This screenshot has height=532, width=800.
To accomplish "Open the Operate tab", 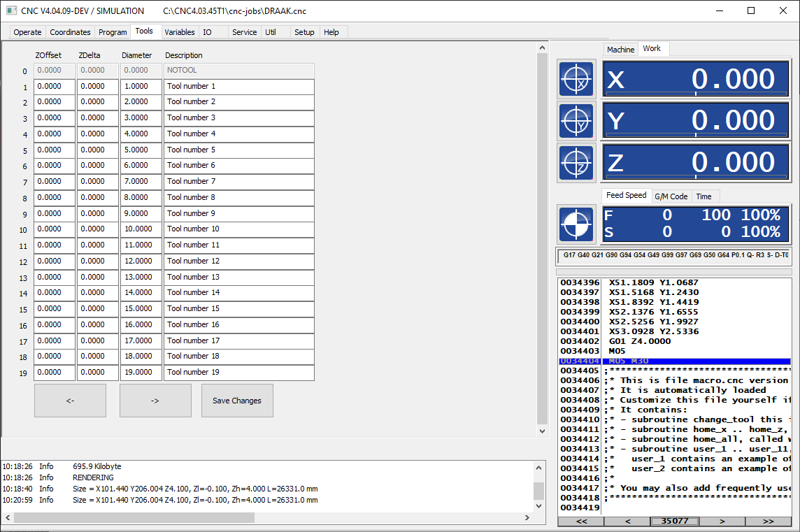I will pyautogui.click(x=27, y=32).
